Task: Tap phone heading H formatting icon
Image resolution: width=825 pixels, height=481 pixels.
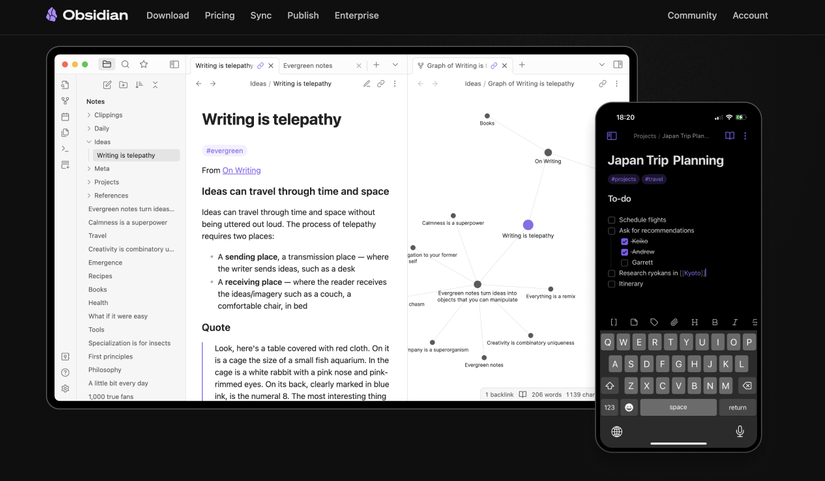Action: coord(695,322)
